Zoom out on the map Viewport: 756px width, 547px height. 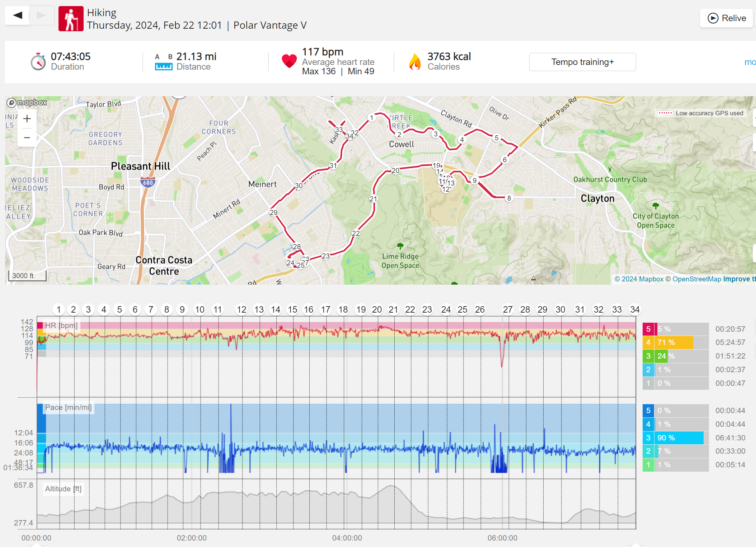[27, 137]
